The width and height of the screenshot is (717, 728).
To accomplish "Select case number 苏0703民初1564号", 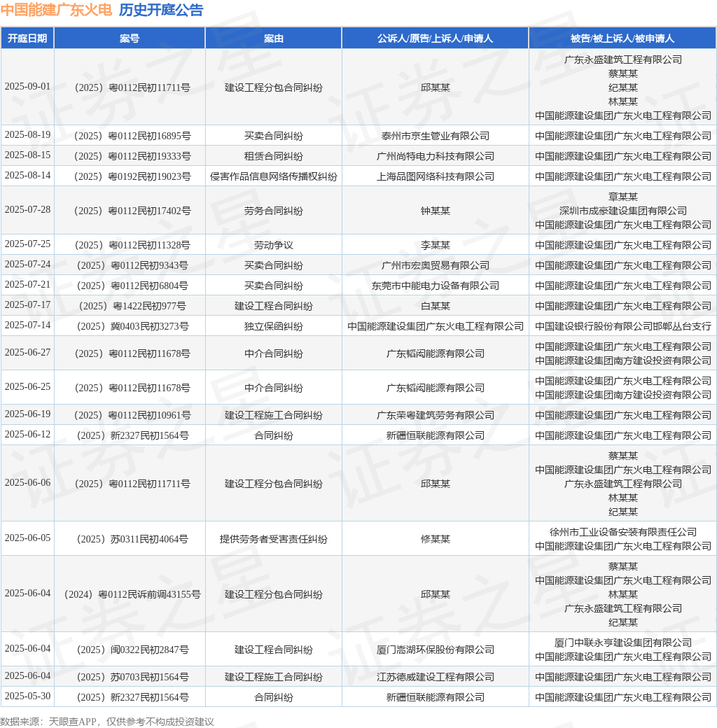I will (132, 678).
